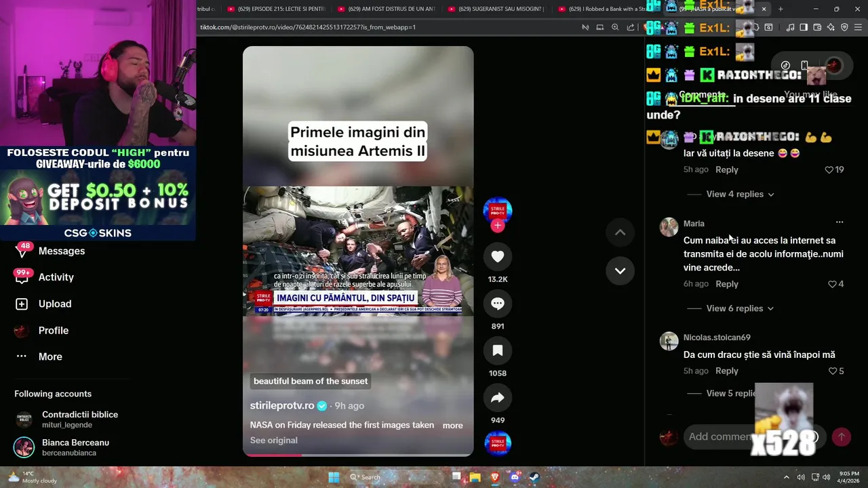Click 'See original' under the caption
The image size is (868, 488).
click(274, 441)
